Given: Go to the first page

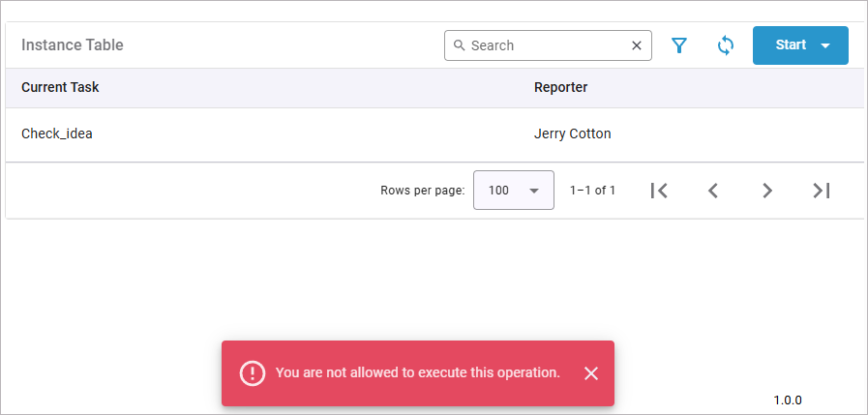Looking at the screenshot, I should click(x=659, y=191).
